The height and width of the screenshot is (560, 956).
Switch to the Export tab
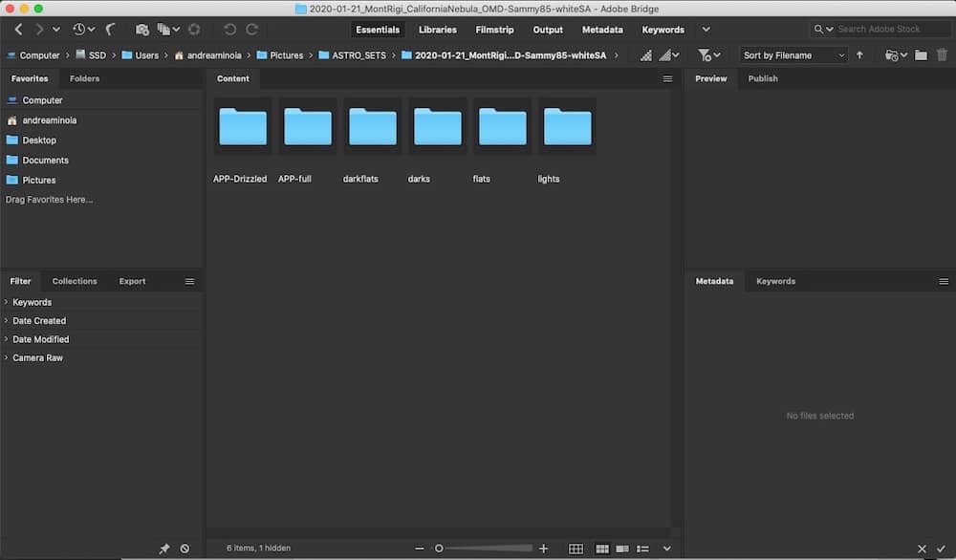(132, 282)
